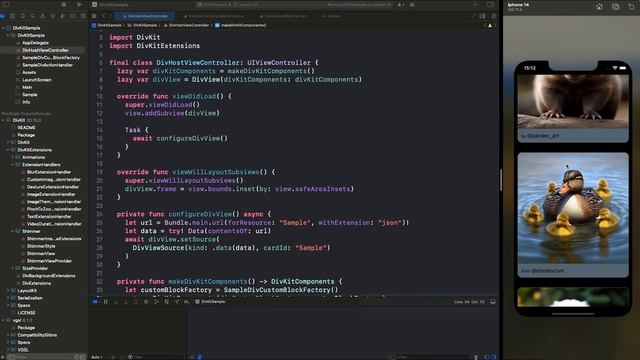
Task: Open README in DivKit package
Action: (26, 128)
